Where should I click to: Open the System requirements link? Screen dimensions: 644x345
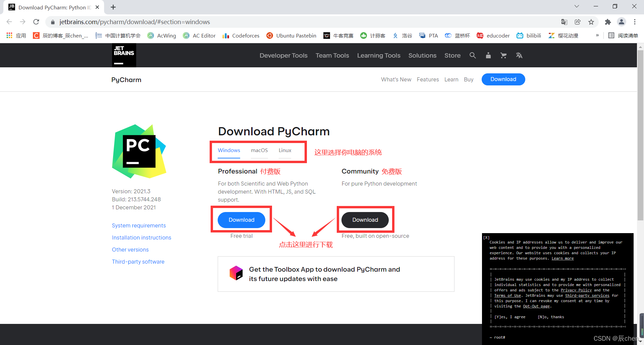click(x=139, y=225)
